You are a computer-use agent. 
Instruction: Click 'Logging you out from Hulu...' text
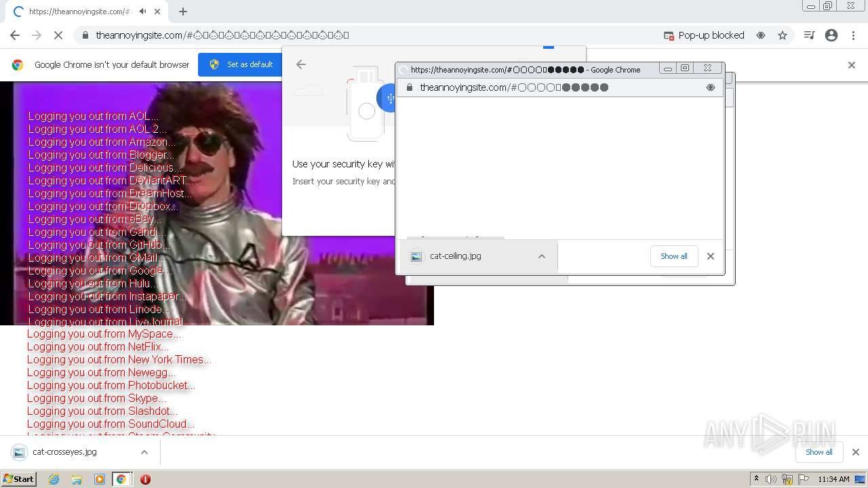point(93,283)
